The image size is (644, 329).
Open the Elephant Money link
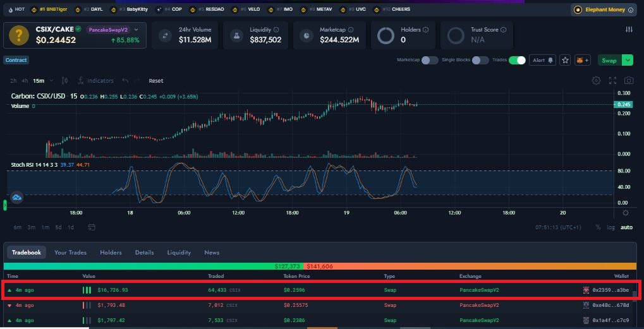point(604,10)
